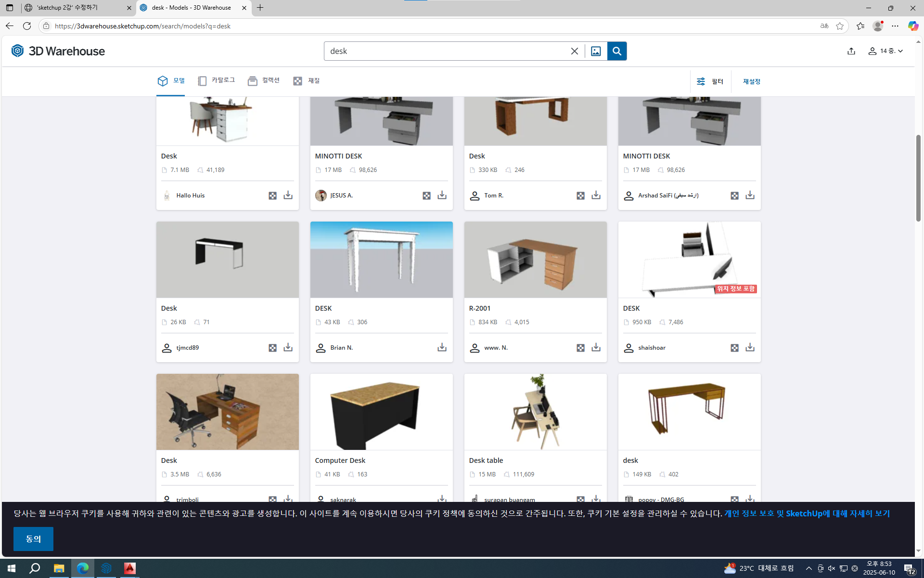
Task: Download the MINOTTI DESK by JESUS A.
Action: [x=442, y=195]
